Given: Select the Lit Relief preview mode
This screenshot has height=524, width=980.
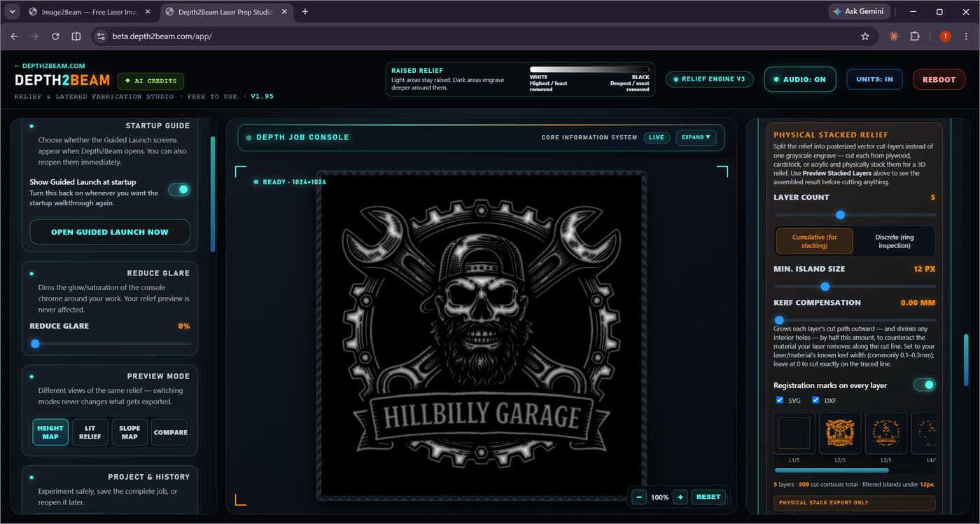Looking at the screenshot, I should click(90, 432).
